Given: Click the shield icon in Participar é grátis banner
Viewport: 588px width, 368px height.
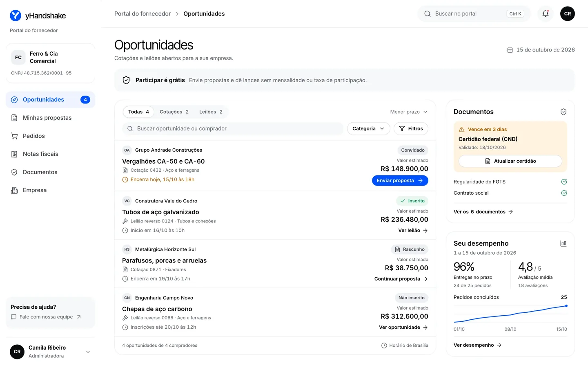Looking at the screenshot, I should (126, 80).
